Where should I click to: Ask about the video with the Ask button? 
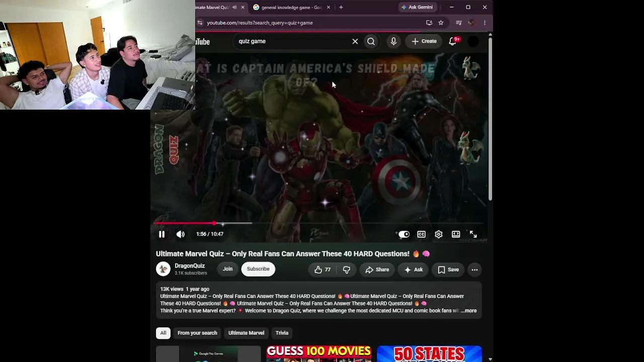(x=414, y=270)
